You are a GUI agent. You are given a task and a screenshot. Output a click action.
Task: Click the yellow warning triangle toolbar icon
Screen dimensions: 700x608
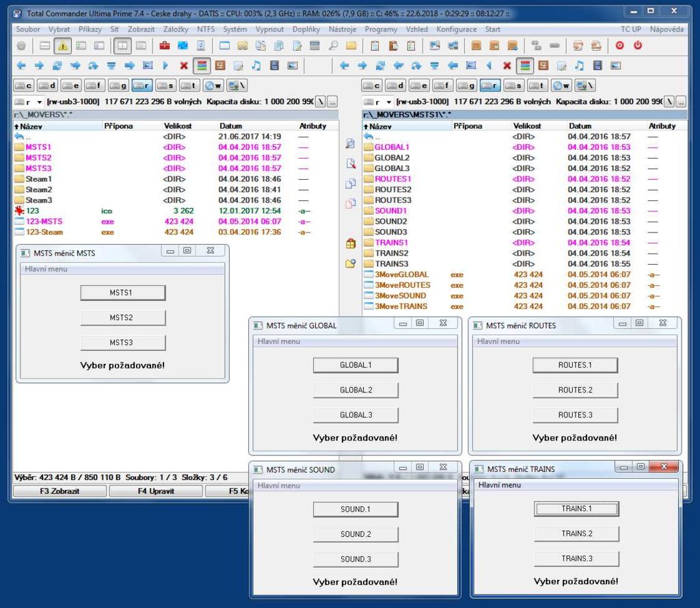pos(62,46)
